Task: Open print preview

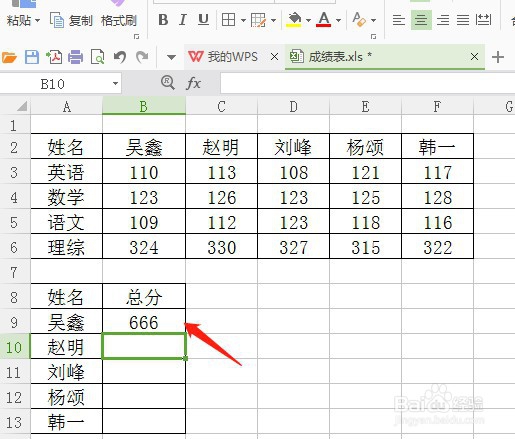Action: (98, 57)
